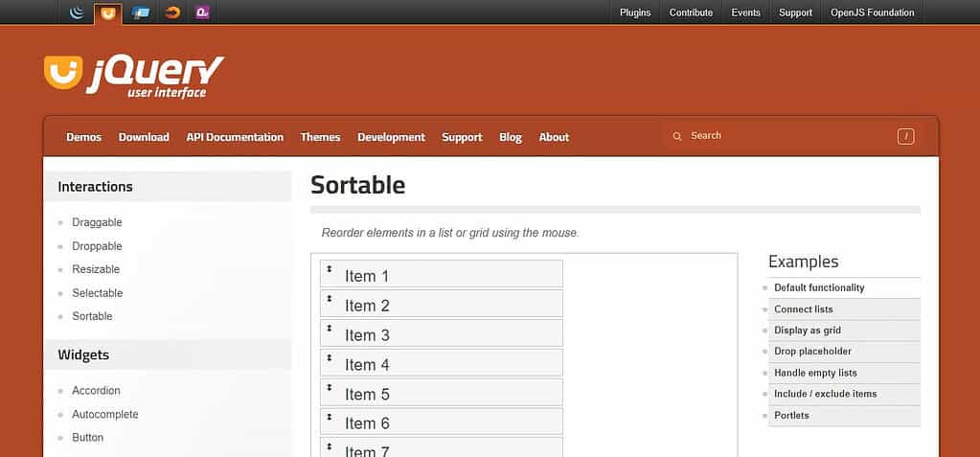This screenshot has width=980, height=457.
Task: Open the Sortable sidebar link
Action: [x=92, y=316]
